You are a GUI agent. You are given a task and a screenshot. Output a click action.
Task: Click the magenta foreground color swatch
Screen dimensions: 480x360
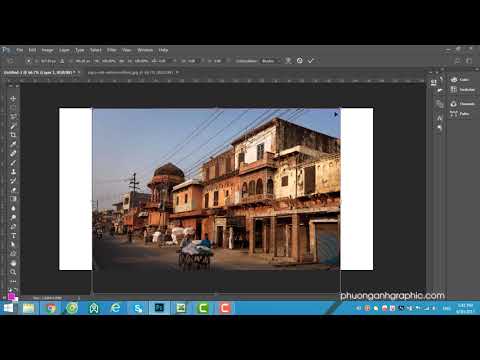point(11,295)
